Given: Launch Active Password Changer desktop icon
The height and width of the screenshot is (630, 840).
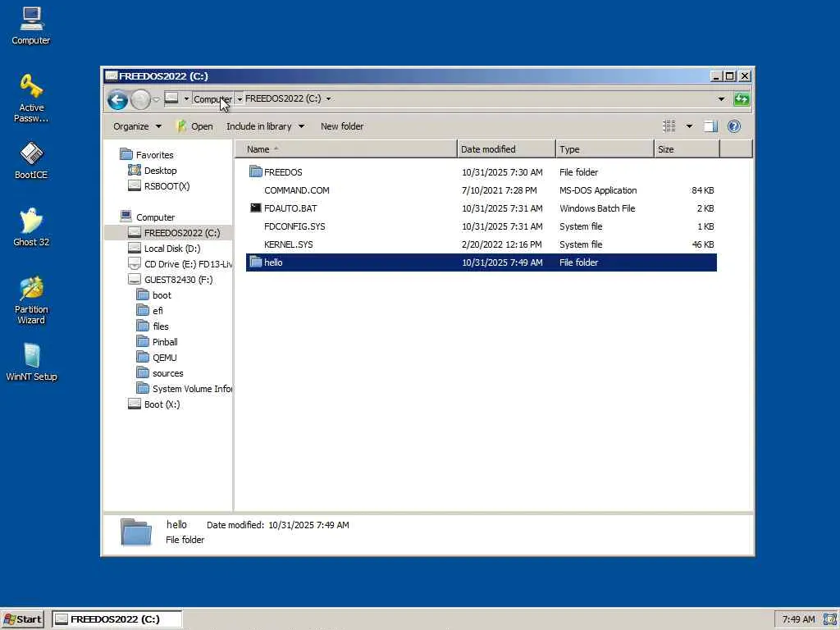Looking at the screenshot, I should 31,98.
